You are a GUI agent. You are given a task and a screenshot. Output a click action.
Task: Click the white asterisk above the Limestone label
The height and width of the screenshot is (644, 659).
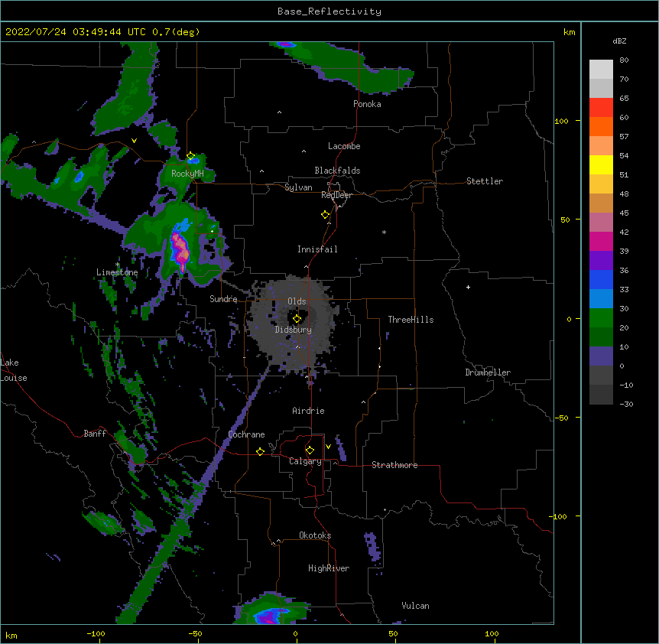pos(118,265)
